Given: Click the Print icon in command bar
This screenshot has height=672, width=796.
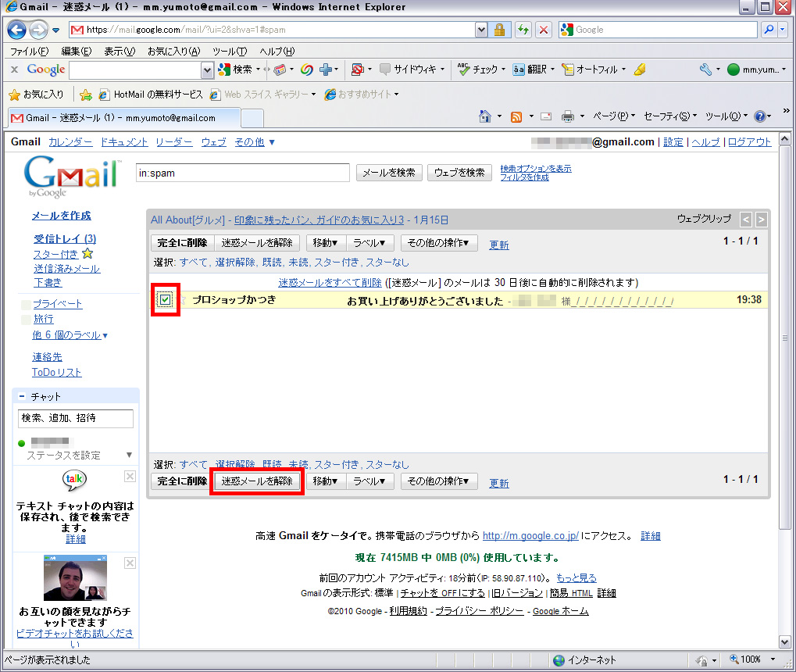Looking at the screenshot, I should click(x=568, y=117).
